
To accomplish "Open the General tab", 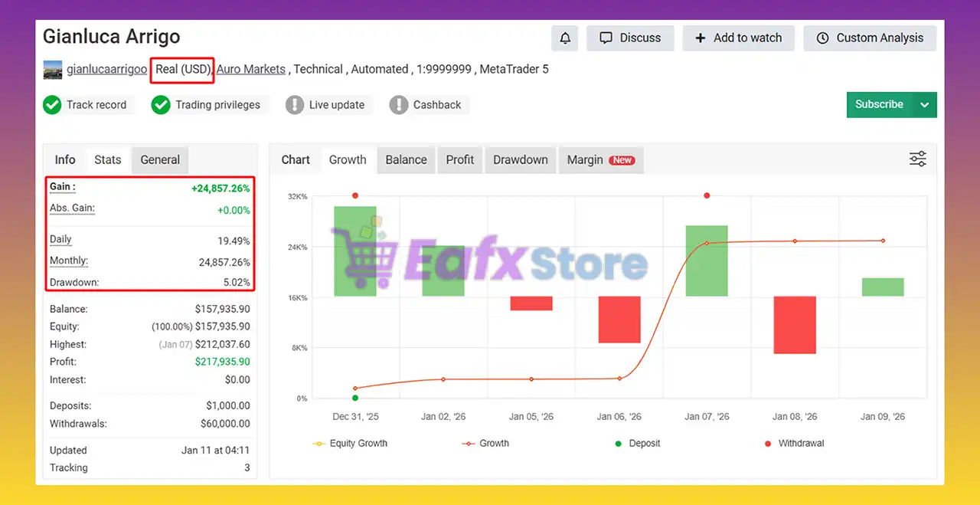I will click(160, 160).
